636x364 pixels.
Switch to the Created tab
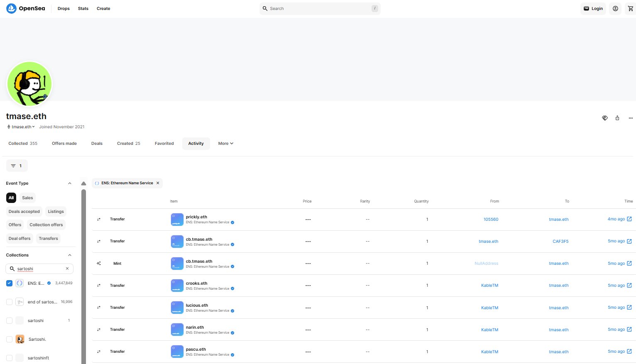pyautogui.click(x=129, y=143)
